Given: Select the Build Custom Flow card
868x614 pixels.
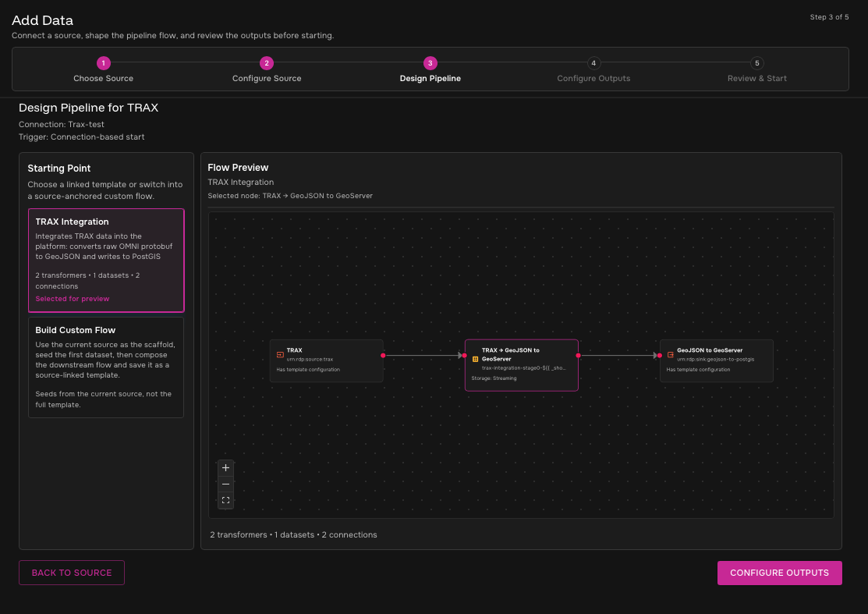Looking at the screenshot, I should click(x=106, y=367).
